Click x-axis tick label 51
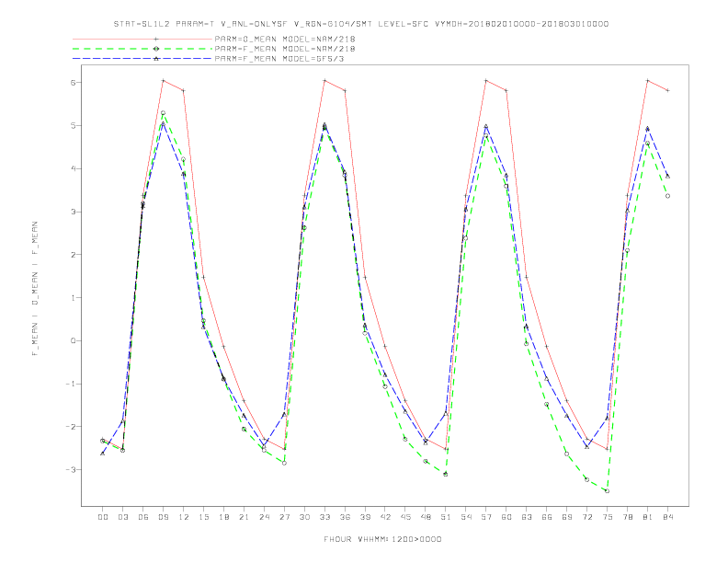 tap(446, 517)
